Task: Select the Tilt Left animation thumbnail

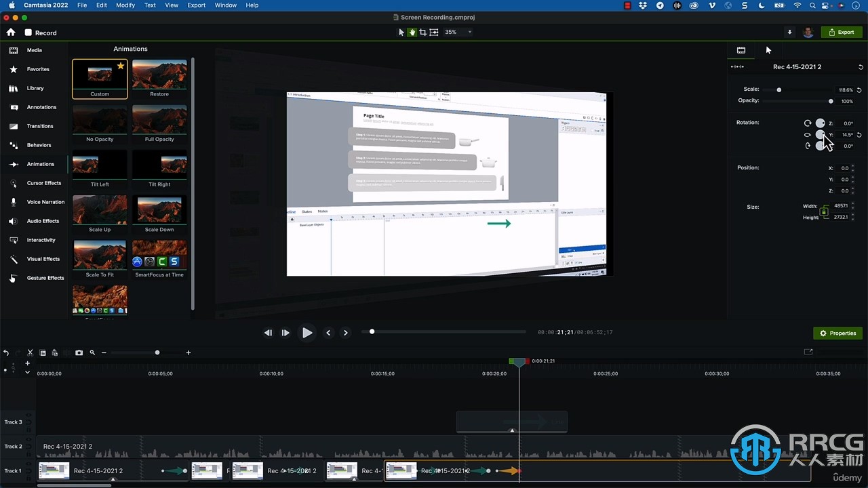Action: 100,165
